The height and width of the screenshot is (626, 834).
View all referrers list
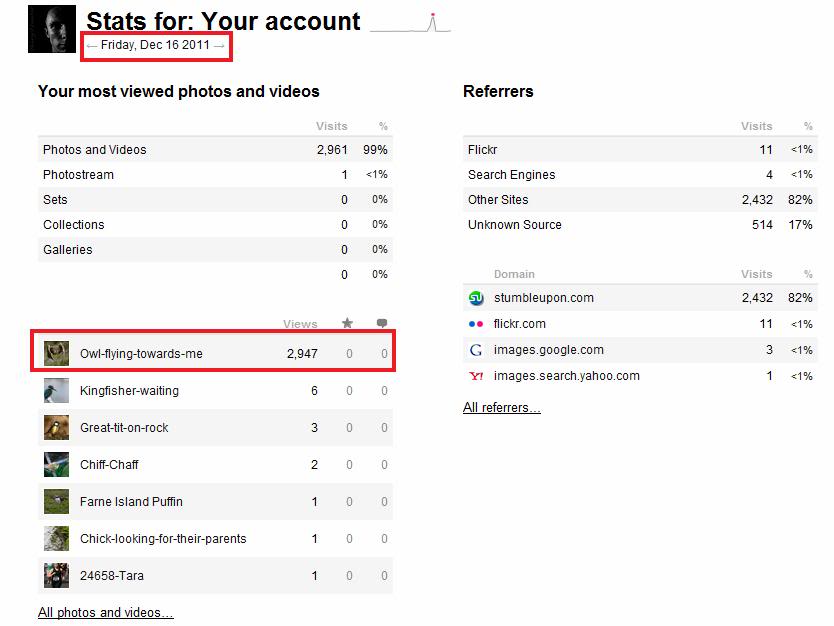(x=501, y=407)
